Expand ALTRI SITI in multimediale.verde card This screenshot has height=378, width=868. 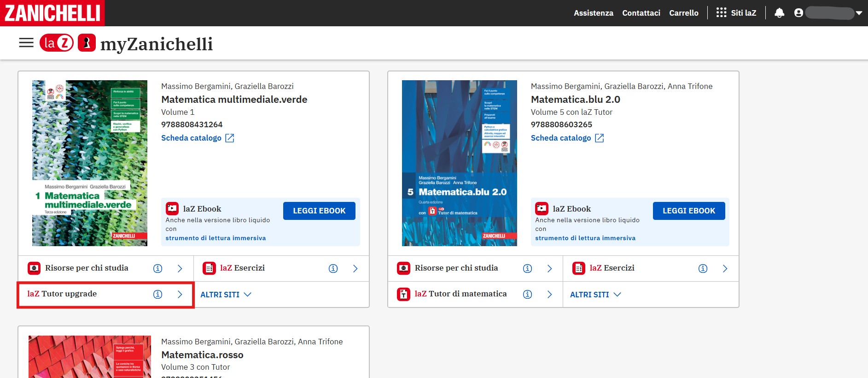click(x=226, y=295)
